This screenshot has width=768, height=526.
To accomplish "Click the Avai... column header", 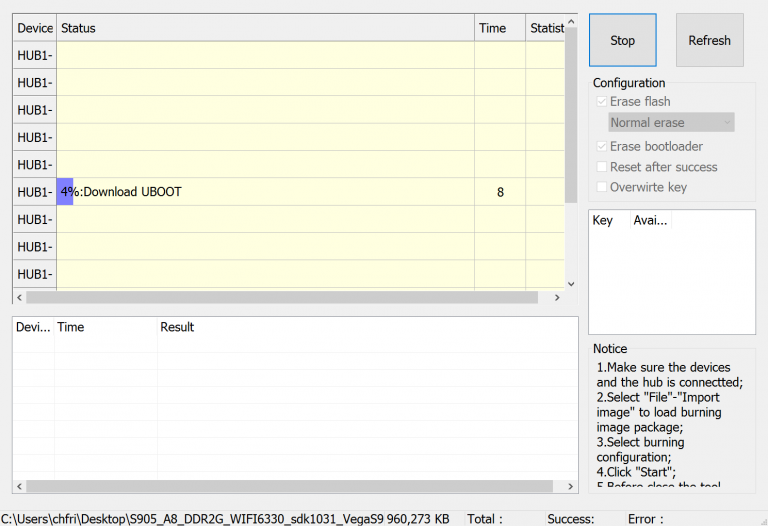I will 650,220.
